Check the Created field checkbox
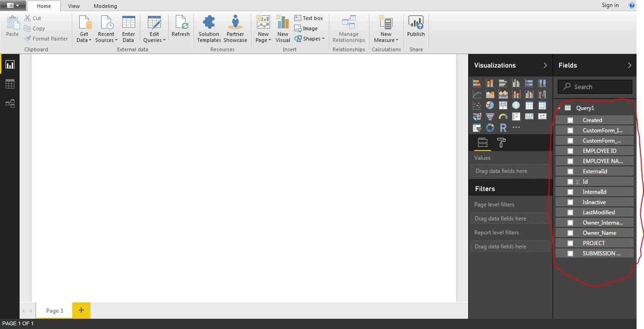Image resolution: width=644 pixels, height=329 pixels. 570,120
